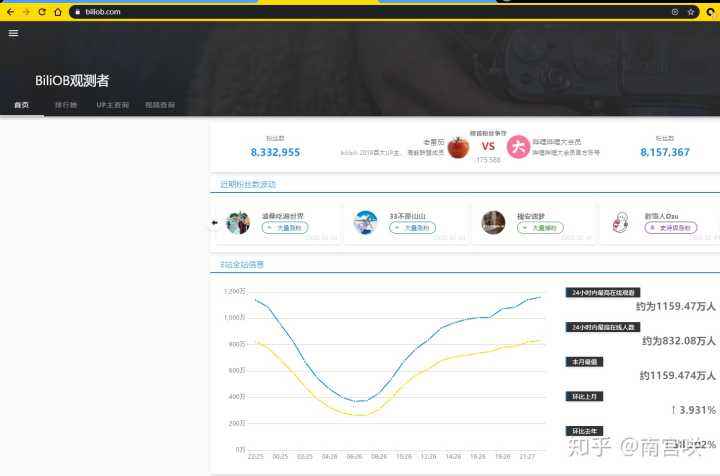The image size is (720, 476).
Task: Go to browser home page icon
Action: [x=58, y=12]
